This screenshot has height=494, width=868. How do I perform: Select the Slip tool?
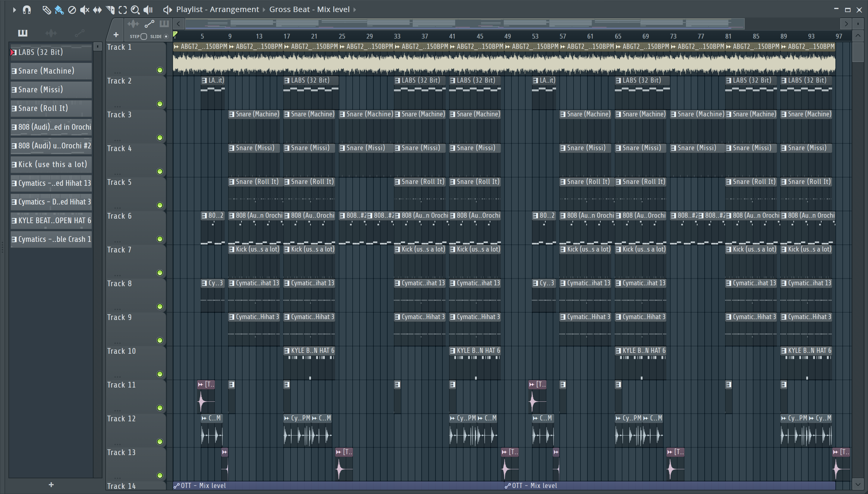(x=97, y=10)
